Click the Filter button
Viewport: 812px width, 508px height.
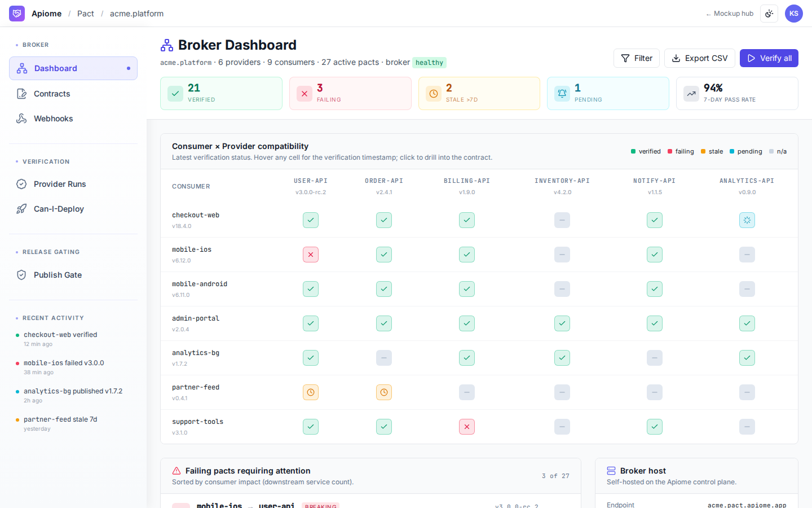coord(637,58)
